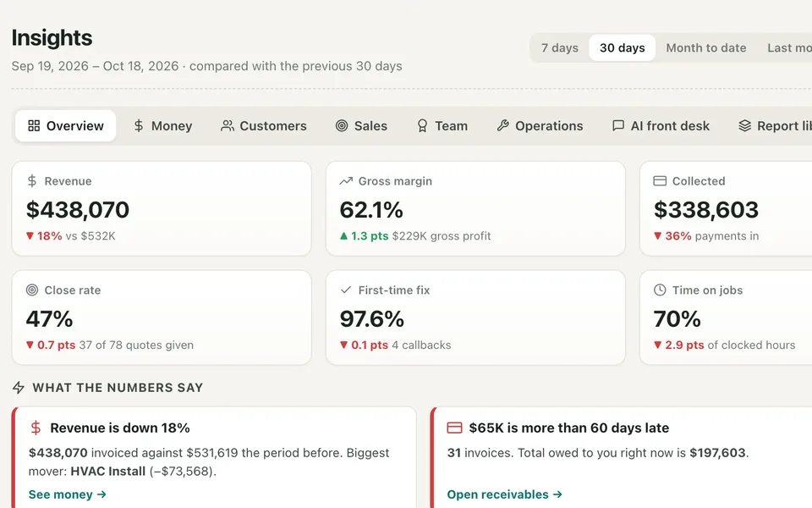Click the '$65K is more than 60 days late' headline
Image resolution: width=812 pixels, height=508 pixels.
[x=569, y=428]
